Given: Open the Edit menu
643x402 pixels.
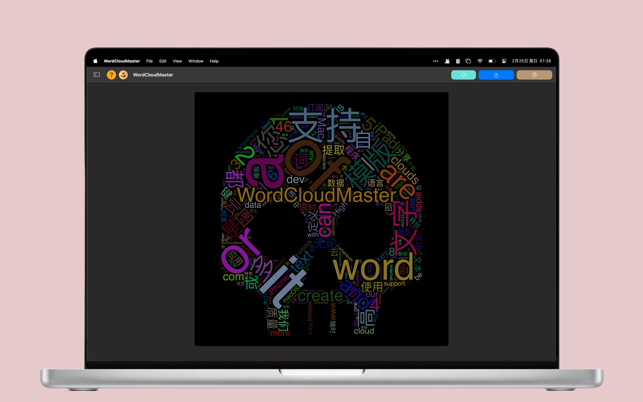Looking at the screenshot, I should (163, 61).
